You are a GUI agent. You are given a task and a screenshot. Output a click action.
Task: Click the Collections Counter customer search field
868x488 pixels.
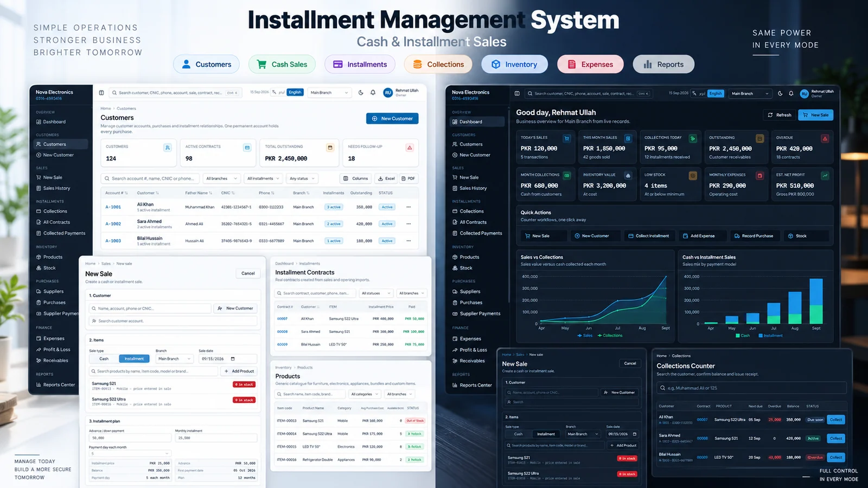[x=751, y=388]
